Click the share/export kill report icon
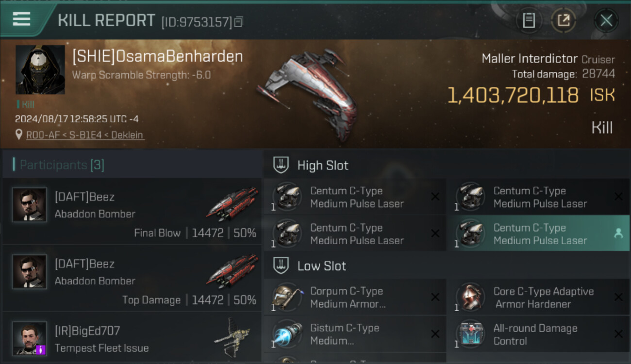Viewport: 631px width, 364px height. tap(564, 20)
